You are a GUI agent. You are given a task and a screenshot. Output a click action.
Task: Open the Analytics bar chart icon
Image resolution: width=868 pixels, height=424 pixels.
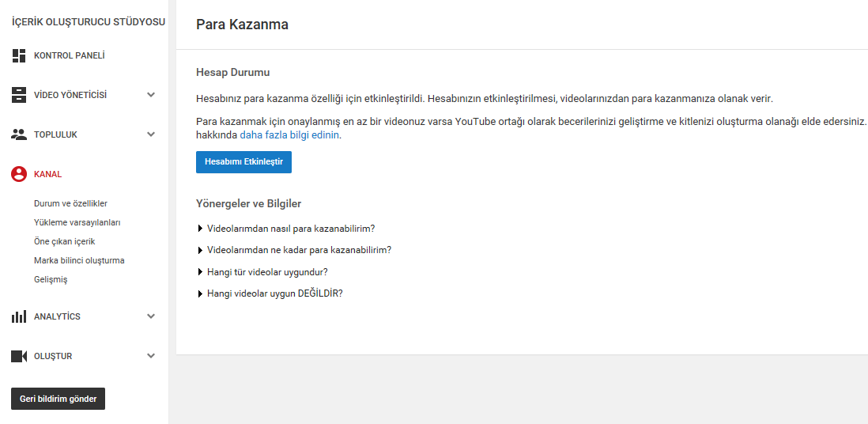coord(19,316)
